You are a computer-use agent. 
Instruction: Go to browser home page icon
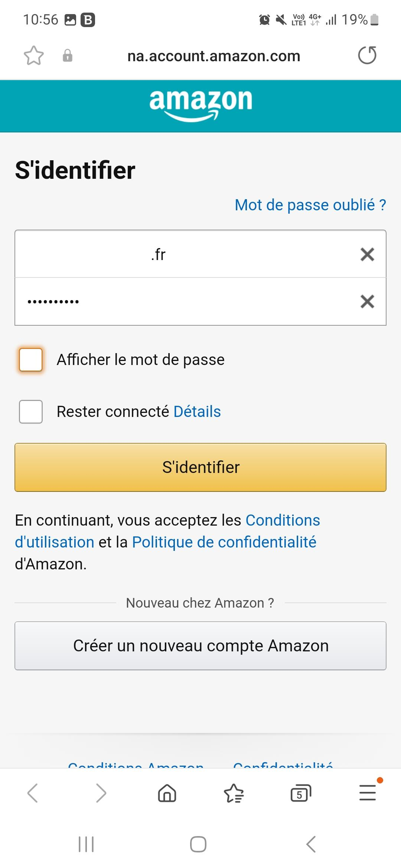167,793
